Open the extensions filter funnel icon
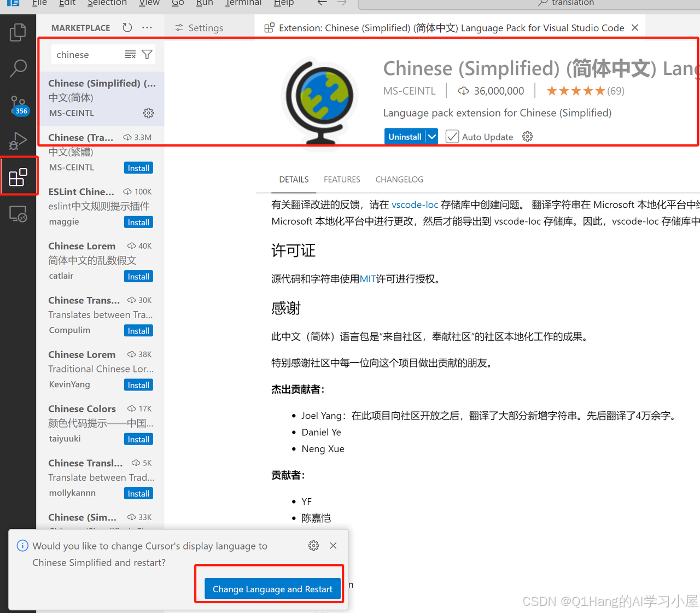Image resolution: width=700 pixels, height=613 pixels. [x=147, y=55]
